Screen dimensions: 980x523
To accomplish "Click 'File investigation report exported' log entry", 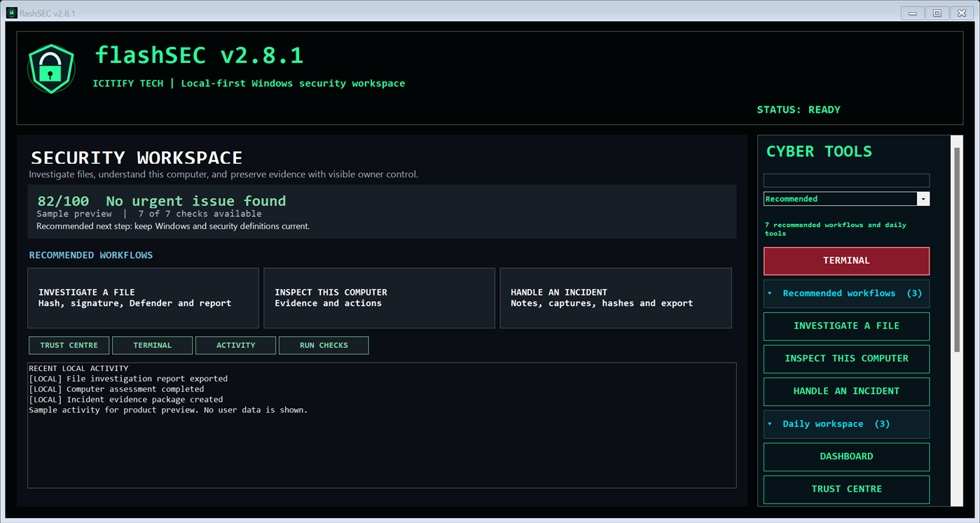I will point(128,379).
